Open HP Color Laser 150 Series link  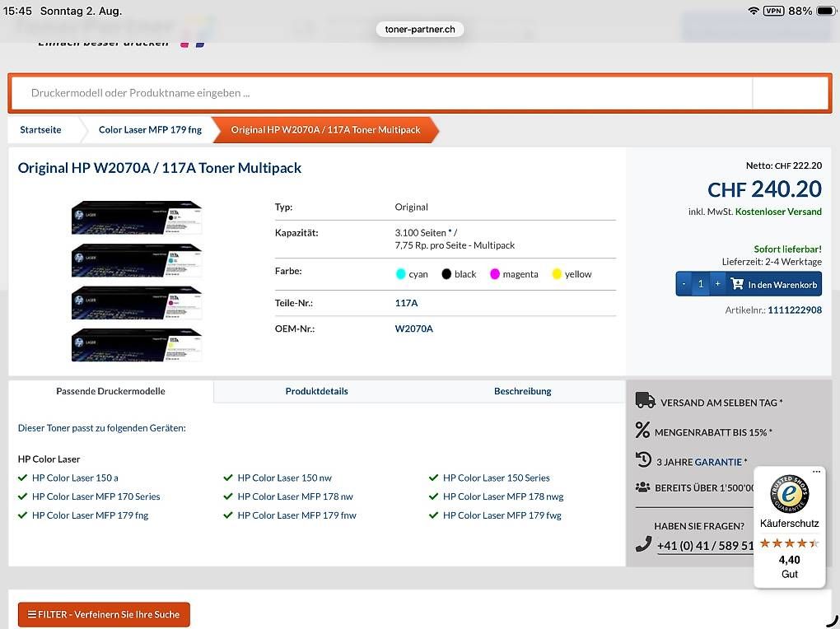(496, 478)
